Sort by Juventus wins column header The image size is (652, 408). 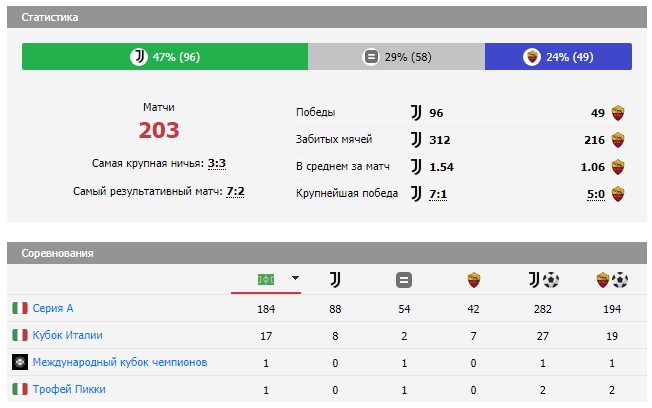[335, 279]
